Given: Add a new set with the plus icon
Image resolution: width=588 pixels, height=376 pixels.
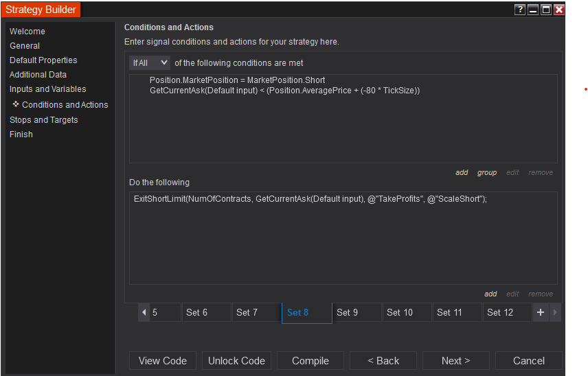Looking at the screenshot, I should [x=541, y=312].
